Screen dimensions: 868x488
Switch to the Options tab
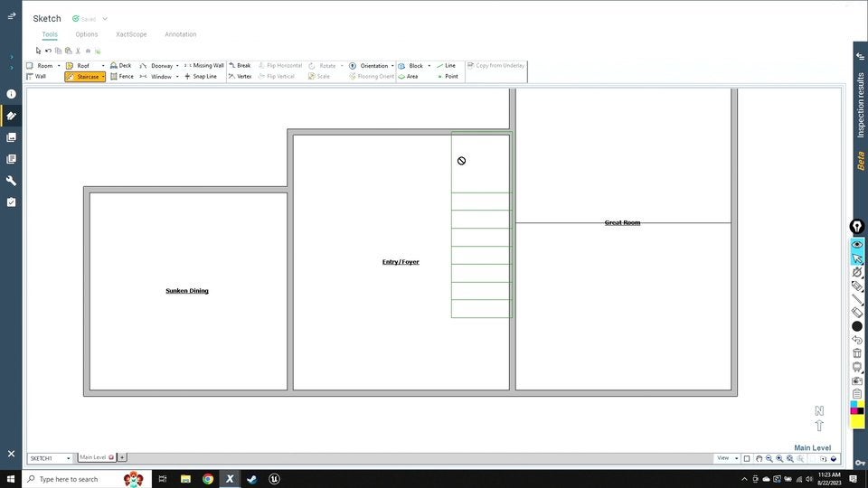tap(87, 34)
